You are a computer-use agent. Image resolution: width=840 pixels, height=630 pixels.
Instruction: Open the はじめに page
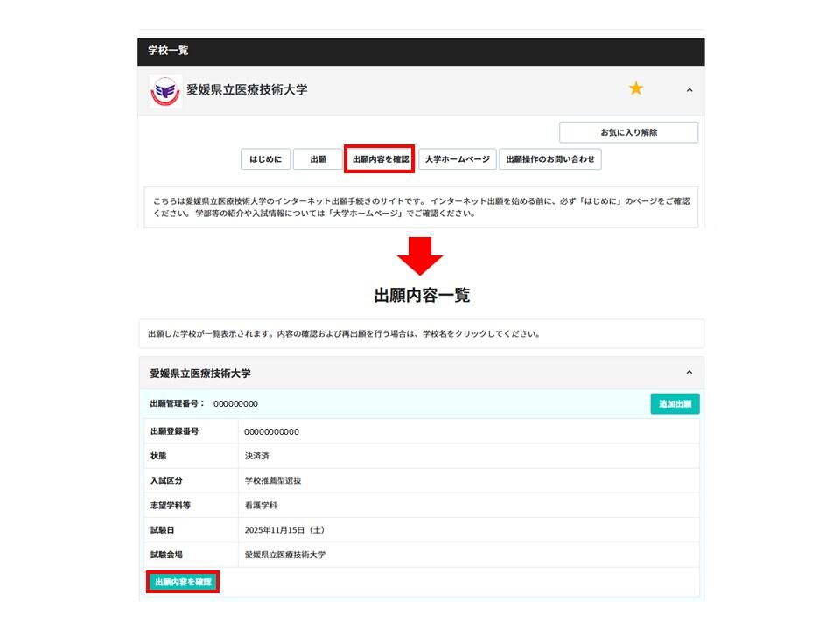(x=265, y=159)
